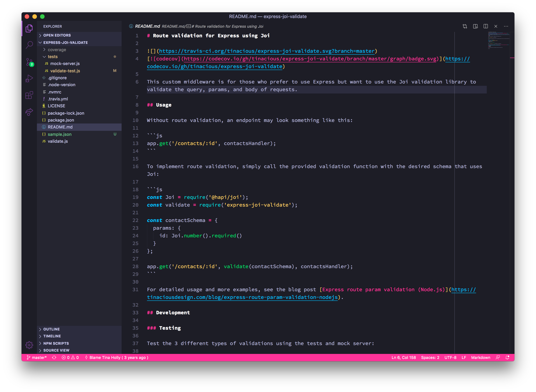Viewport: 536px width, 392px height.
Task: Change the Markdown language mode
Action: click(x=480, y=357)
